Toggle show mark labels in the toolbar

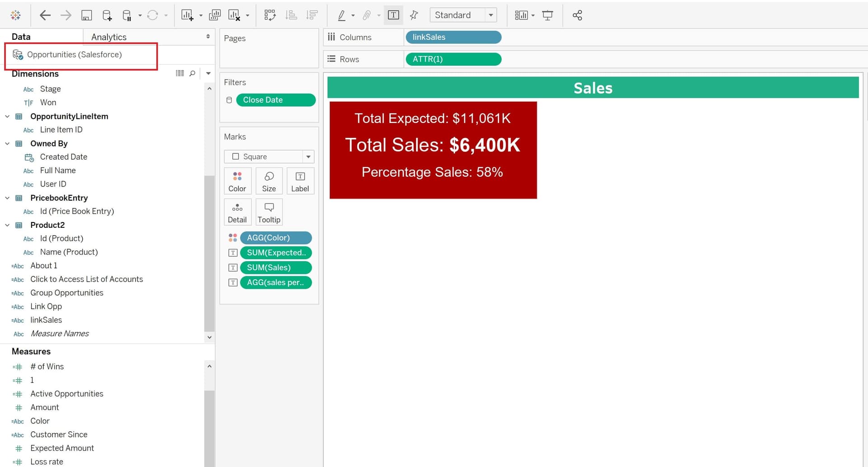393,15
